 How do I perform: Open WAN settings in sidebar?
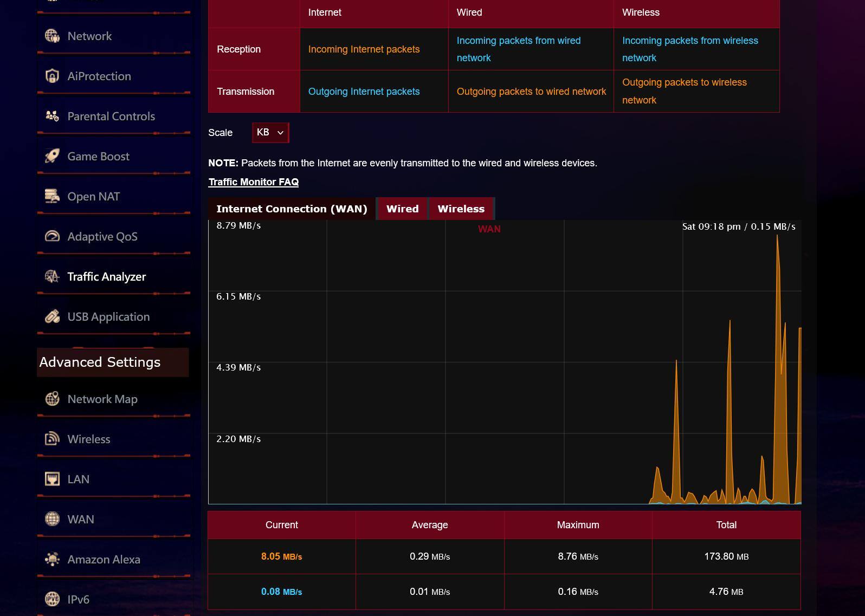coord(81,520)
